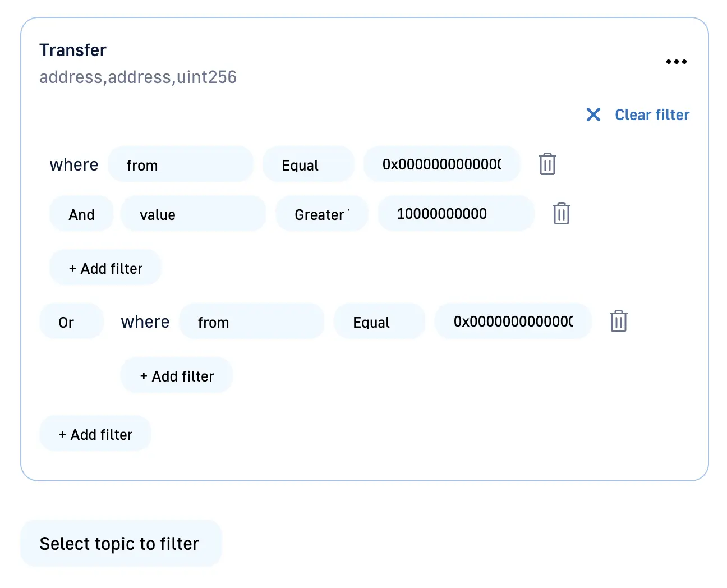
Task: Delete the first where-from filter row
Action: click(547, 164)
